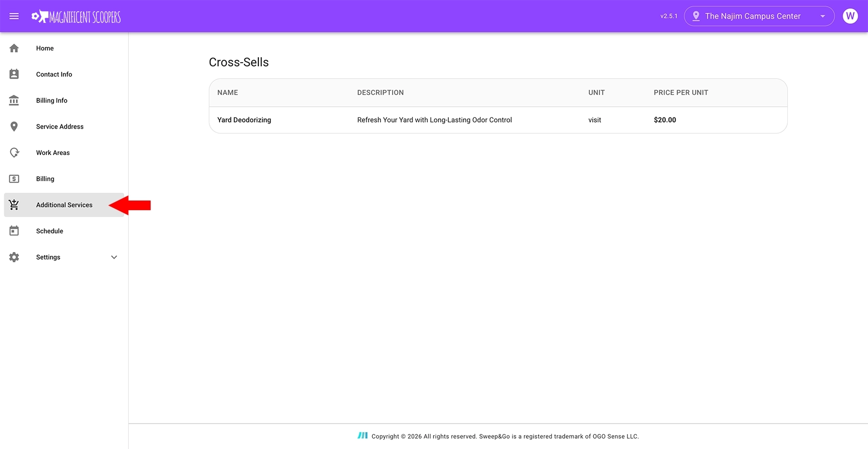Expand the Settings chevron arrow
868x449 pixels.
pos(114,257)
